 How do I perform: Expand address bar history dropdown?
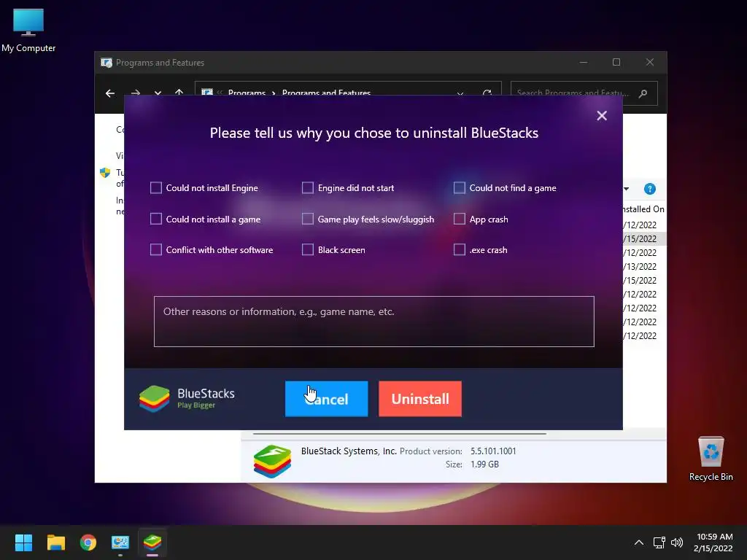point(460,93)
